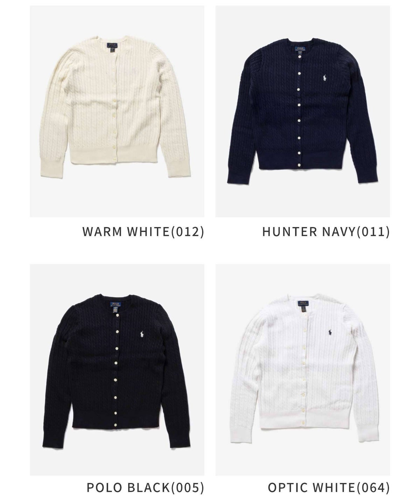Click Polo neck tag on black cardigan
The image size is (420, 504).
pyautogui.click(x=116, y=305)
